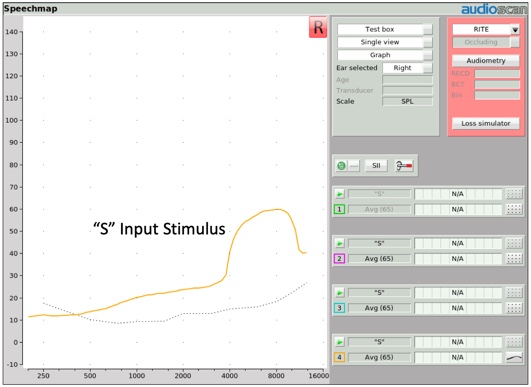Image resolution: width=531 pixels, height=387 pixels.
Task: Click the Audiometry button
Action: (486, 61)
